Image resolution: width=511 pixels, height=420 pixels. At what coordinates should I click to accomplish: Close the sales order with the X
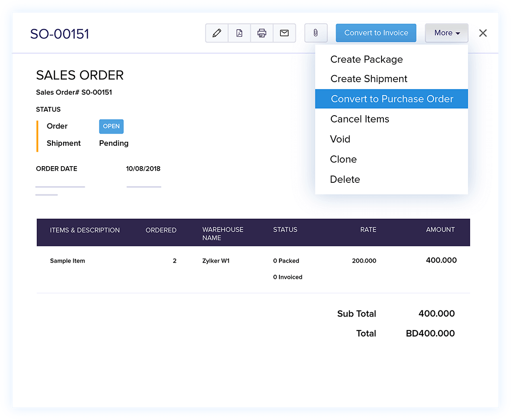pos(483,33)
